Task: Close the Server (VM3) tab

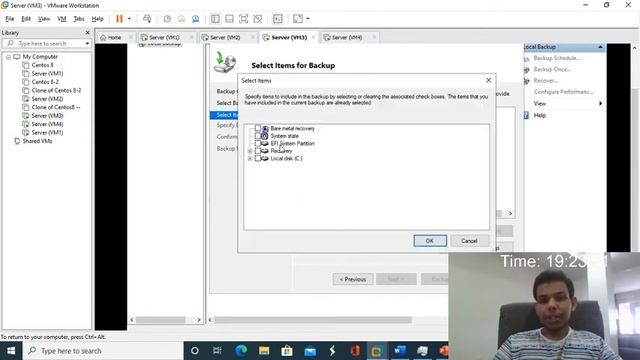Action: click(x=313, y=37)
